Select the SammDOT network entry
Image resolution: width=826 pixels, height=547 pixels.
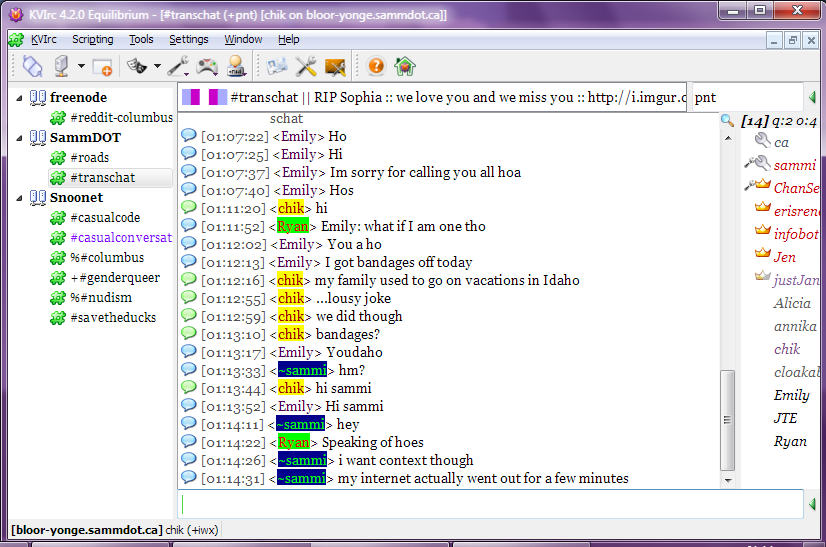click(85, 138)
